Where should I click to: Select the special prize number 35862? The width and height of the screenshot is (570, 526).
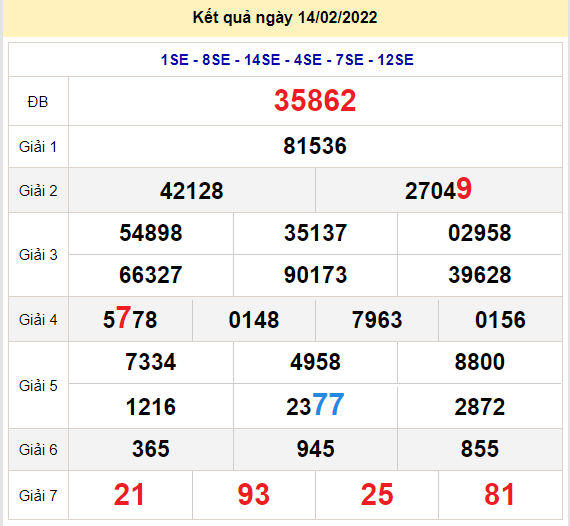click(315, 100)
